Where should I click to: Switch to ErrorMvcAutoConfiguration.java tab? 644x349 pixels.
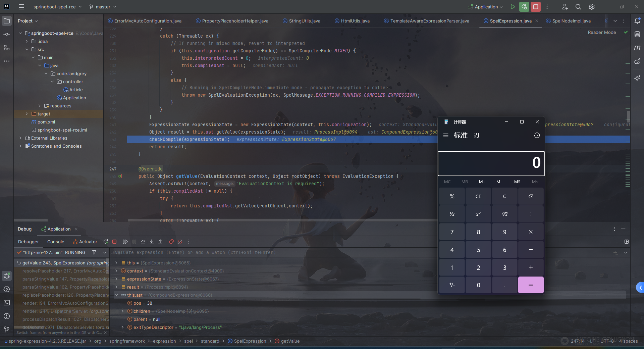145,21
